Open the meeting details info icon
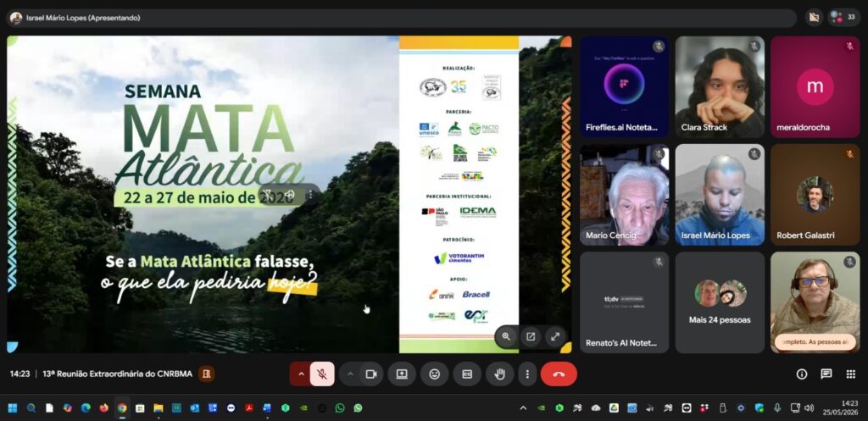The image size is (868, 421). [802, 374]
